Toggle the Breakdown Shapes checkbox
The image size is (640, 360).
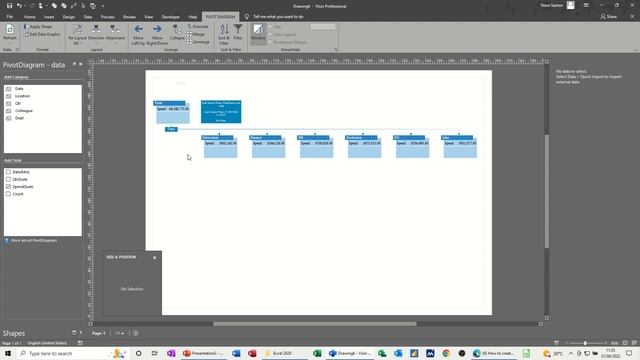click(x=270, y=42)
